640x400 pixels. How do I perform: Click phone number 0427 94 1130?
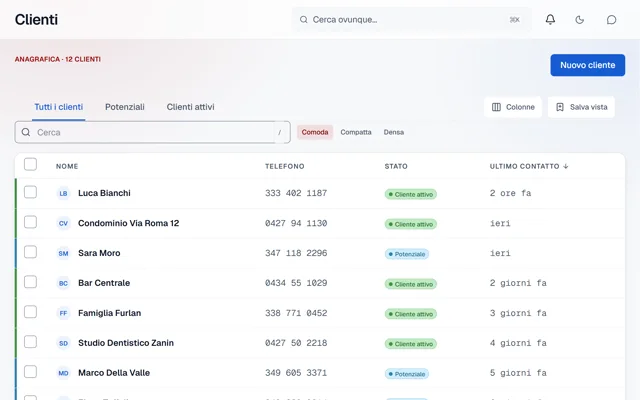[296, 223]
